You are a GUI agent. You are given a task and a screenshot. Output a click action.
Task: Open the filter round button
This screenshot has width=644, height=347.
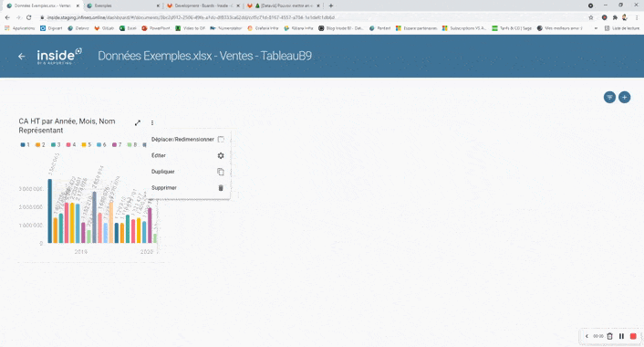click(609, 98)
